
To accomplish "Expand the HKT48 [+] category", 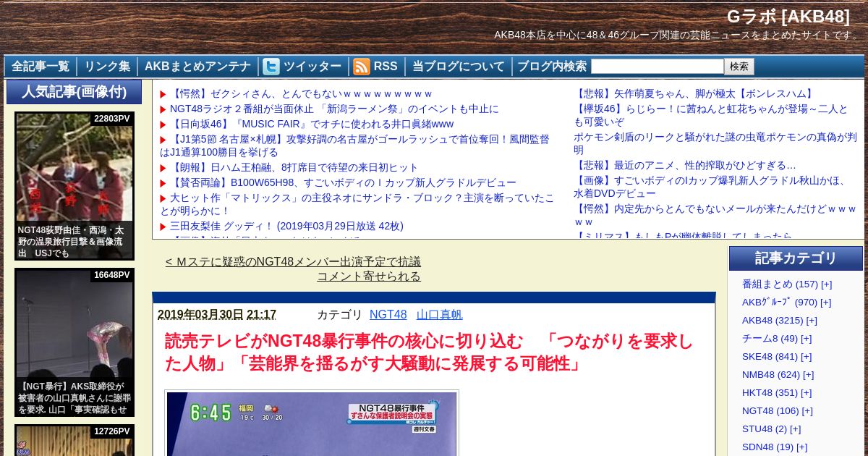I will tap(807, 393).
